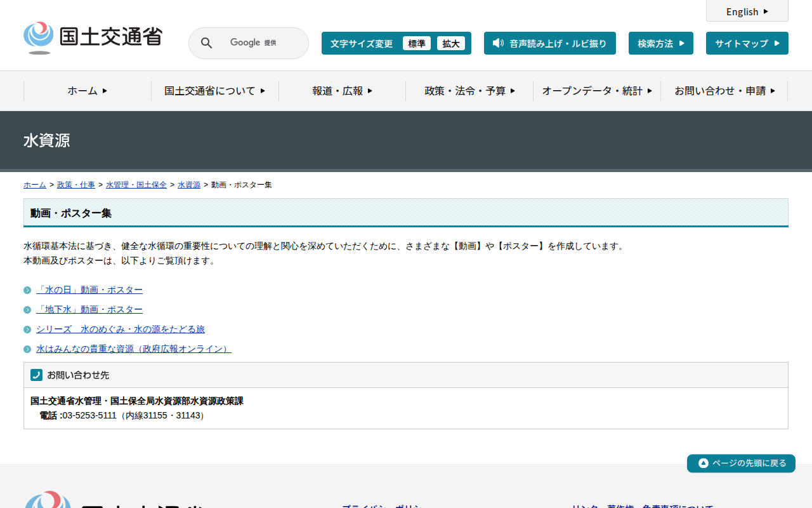Click the phone icon beside お問い合わせ先
Screen dimensions: 812x508
coord(36,375)
